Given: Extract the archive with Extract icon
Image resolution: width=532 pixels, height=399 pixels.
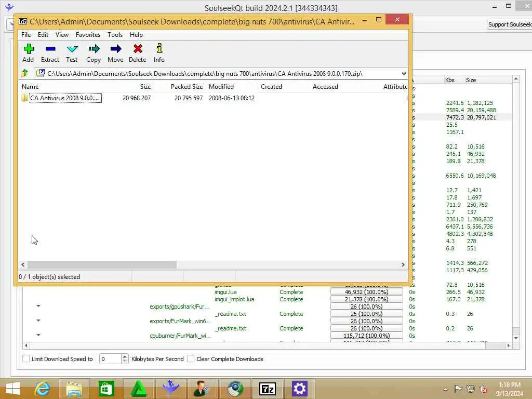Looking at the screenshot, I should point(50,54).
